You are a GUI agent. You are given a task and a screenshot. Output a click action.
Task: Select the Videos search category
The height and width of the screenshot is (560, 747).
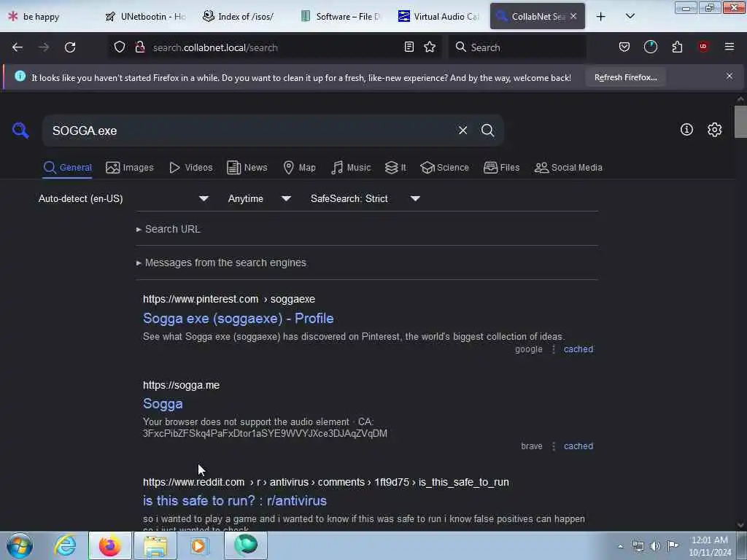[x=191, y=168]
